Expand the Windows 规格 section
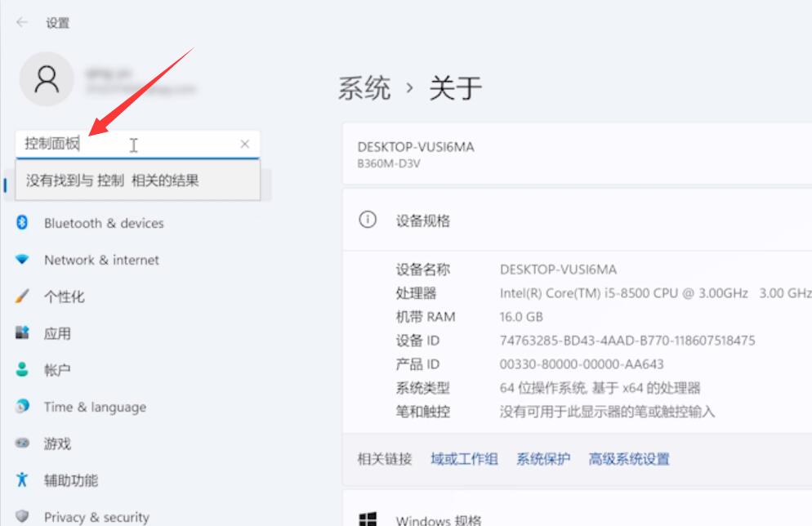 pyautogui.click(x=577, y=508)
